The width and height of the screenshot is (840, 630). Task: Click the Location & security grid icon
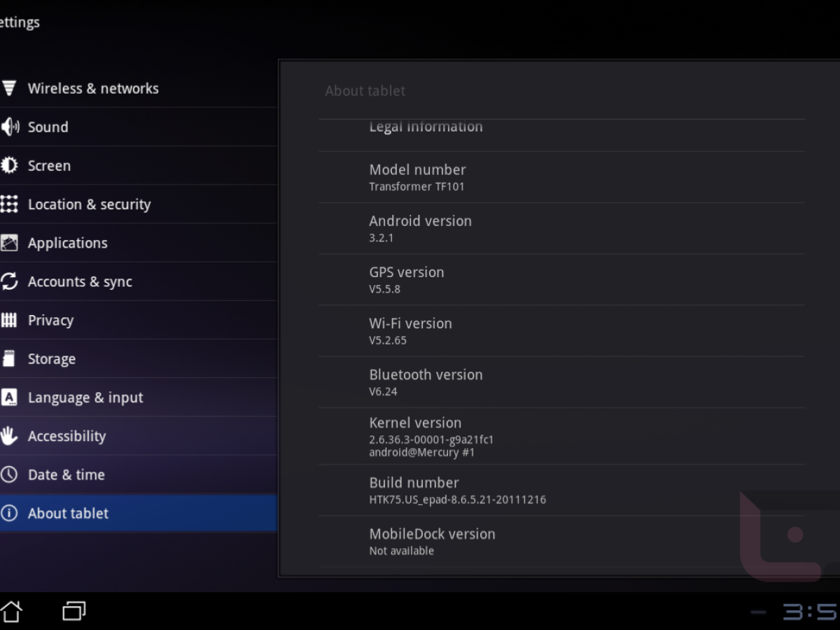pyautogui.click(x=9, y=204)
